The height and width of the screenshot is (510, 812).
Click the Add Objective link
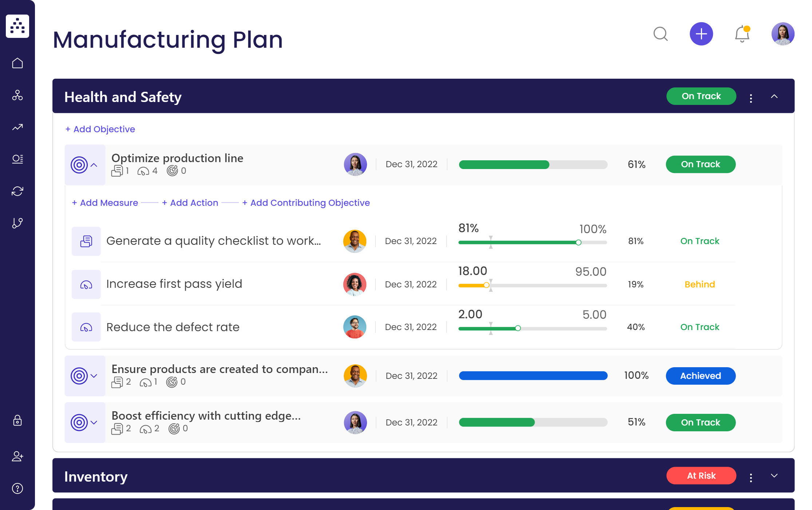click(x=100, y=129)
